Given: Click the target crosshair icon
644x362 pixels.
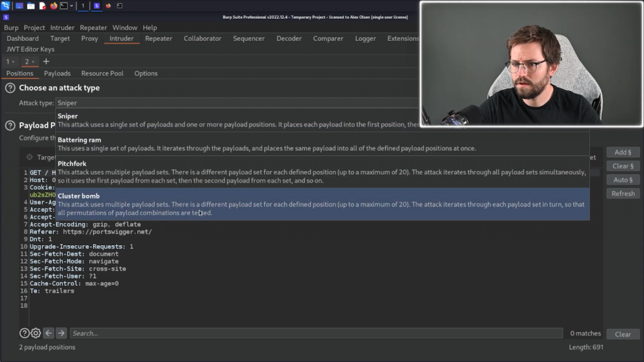Looking at the screenshot, I should (30, 157).
